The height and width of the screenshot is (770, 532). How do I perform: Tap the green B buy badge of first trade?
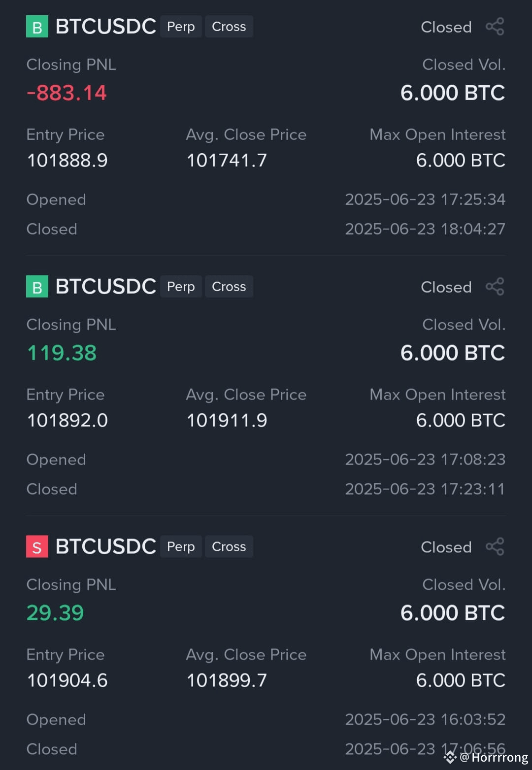(x=37, y=27)
